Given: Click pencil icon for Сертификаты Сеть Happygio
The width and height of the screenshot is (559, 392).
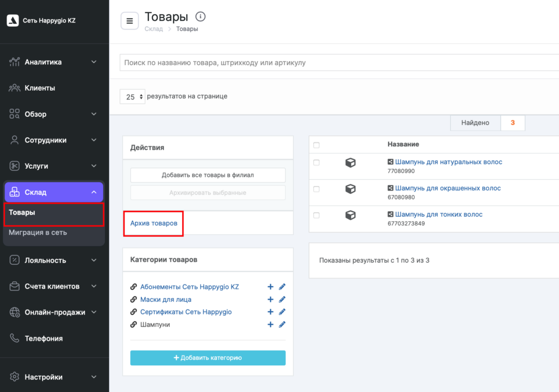Looking at the screenshot, I should [282, 312].
